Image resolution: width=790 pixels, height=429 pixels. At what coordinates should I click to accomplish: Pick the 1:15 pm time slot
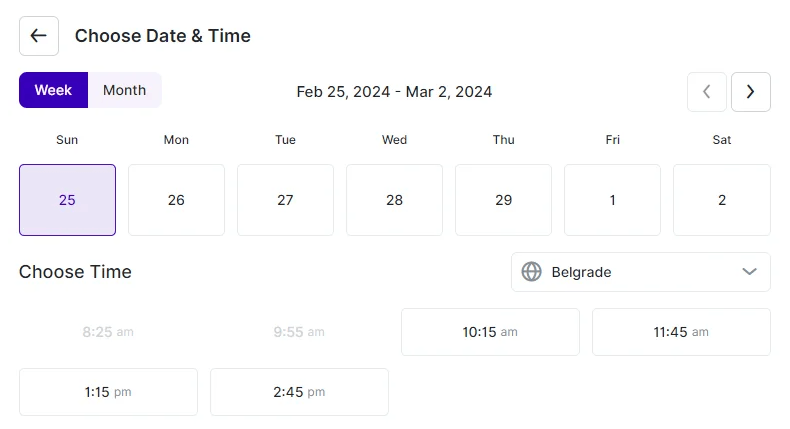(x=108, y=392)
